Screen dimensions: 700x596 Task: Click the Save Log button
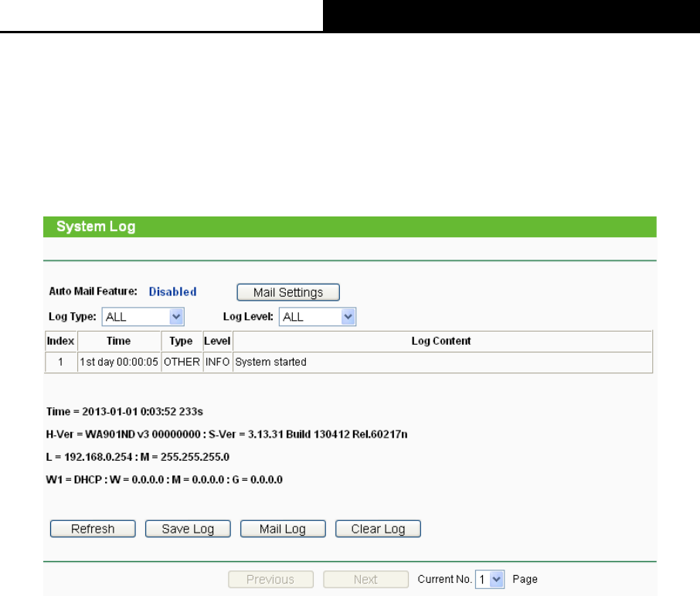coord(188,529)
